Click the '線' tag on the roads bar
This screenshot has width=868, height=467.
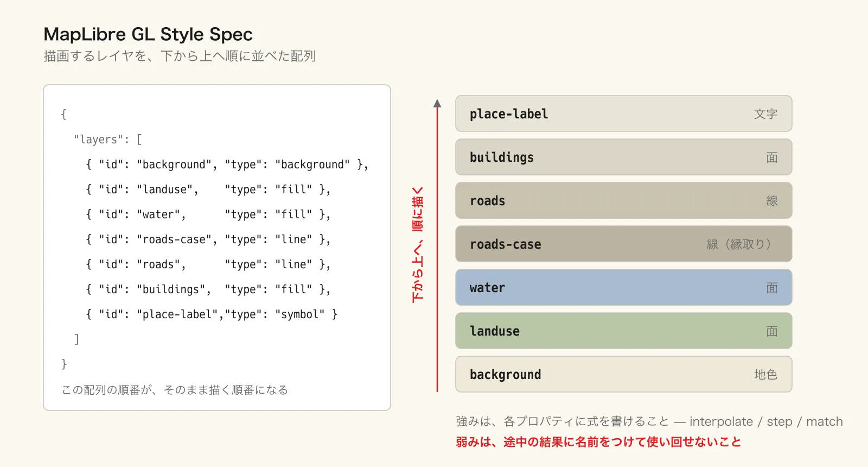click(772, 201)
